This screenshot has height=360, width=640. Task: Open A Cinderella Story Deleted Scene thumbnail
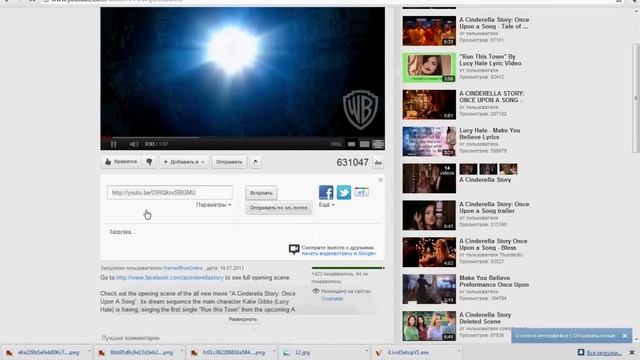coord(429,326)
